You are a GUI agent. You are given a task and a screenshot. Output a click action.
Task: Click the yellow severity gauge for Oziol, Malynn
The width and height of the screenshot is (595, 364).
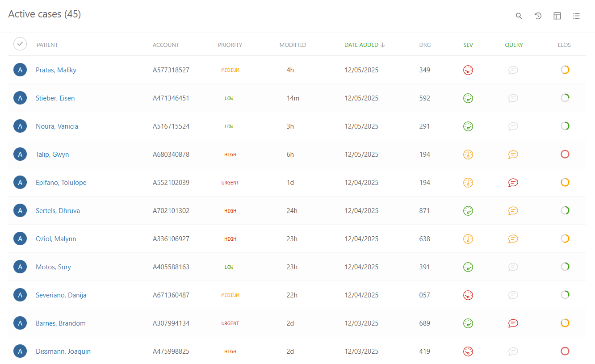coord(468,238)
